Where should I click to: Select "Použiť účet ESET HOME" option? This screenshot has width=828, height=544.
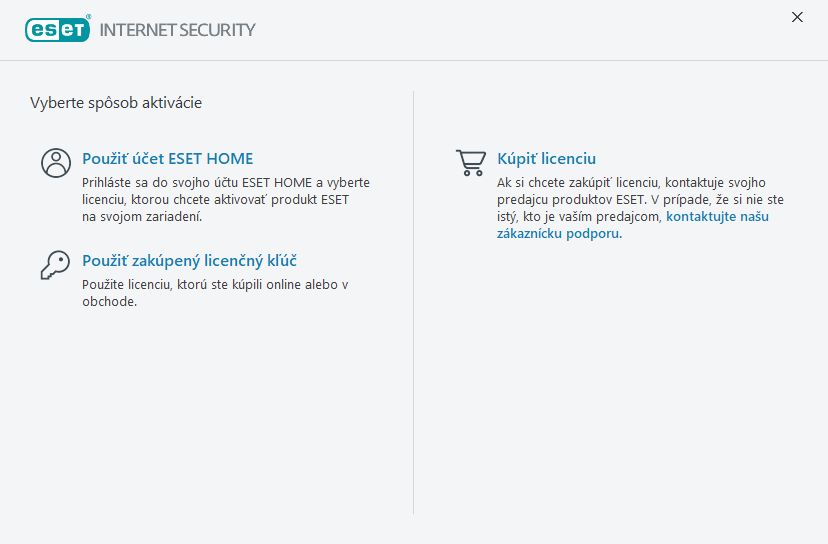tap(167, 158)
